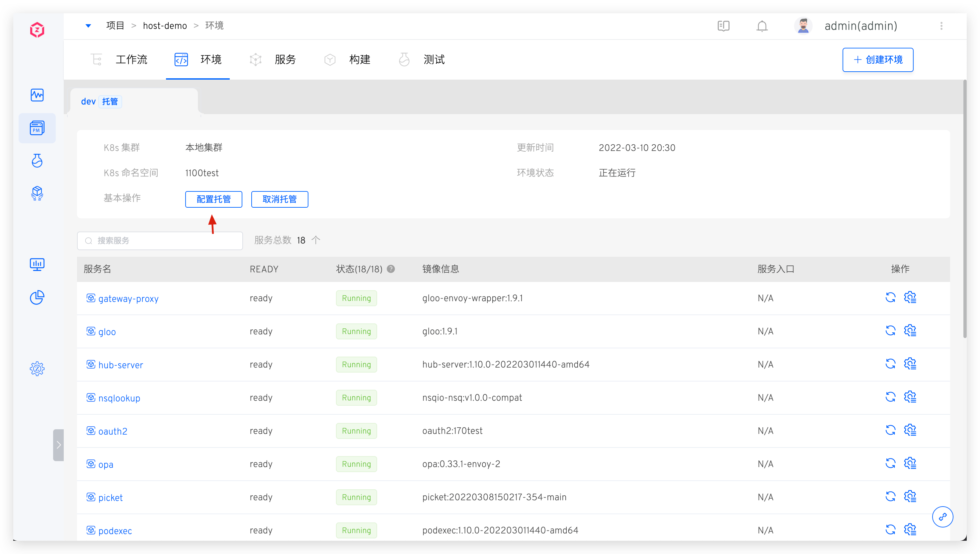
Task: Click the status help question mark icon
Action: [391, 269]
